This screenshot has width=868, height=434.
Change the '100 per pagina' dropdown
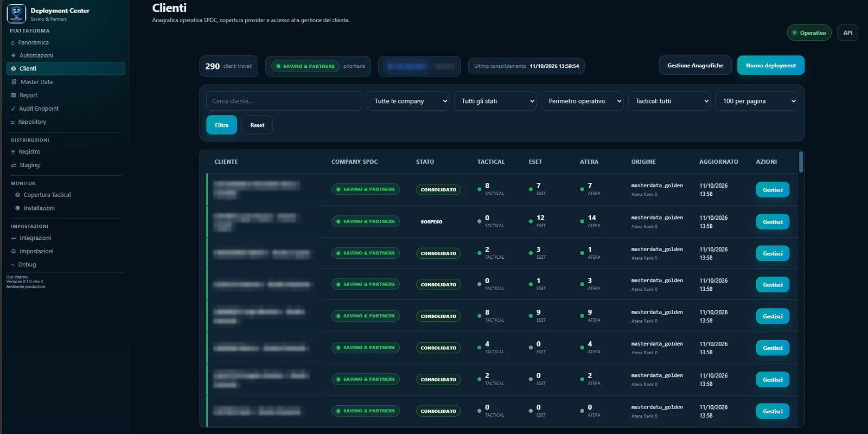pos(757,101)
